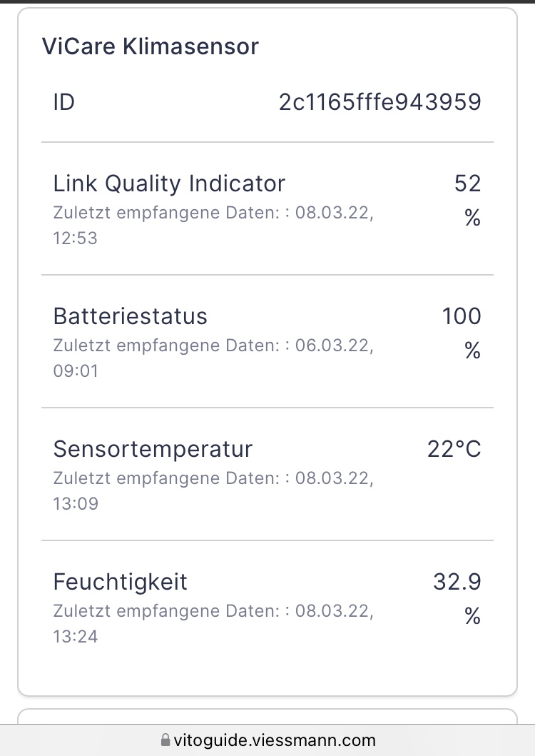Tap the Batteriestatus timestamp 06.03.22, 09:01

[x=213, y=358]
